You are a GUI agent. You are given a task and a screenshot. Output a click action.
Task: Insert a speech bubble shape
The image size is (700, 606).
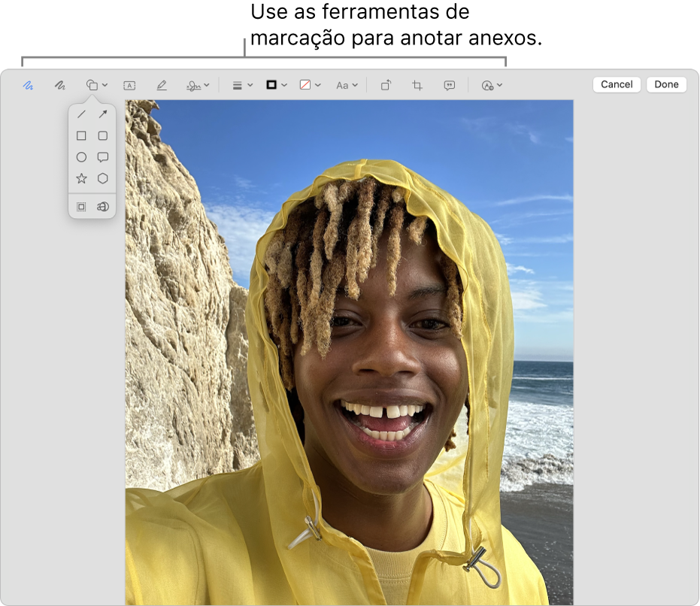[103, 157]
